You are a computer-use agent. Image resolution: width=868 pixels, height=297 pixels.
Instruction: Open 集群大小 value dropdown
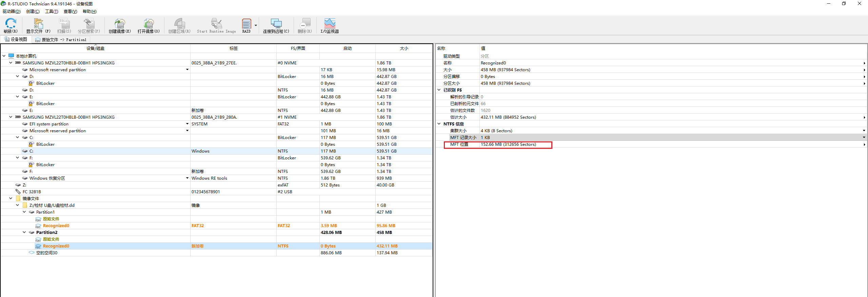click(x=864, y=131)
